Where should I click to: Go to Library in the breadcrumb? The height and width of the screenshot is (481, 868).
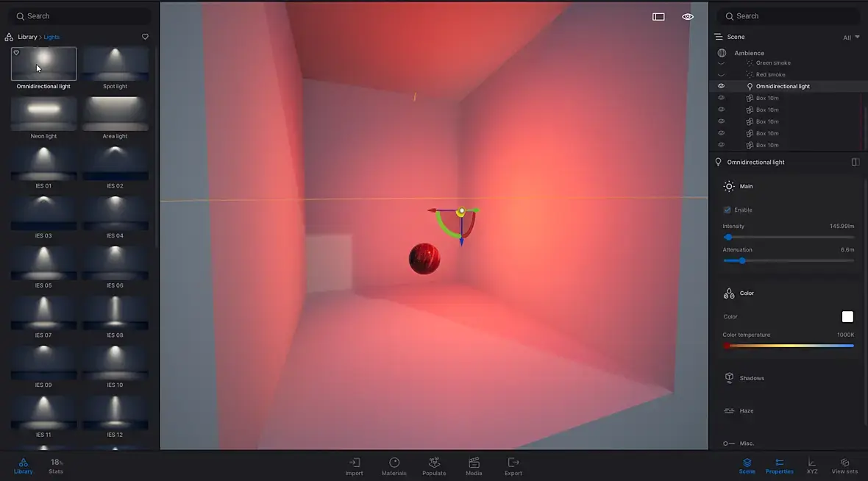point(27,37)
